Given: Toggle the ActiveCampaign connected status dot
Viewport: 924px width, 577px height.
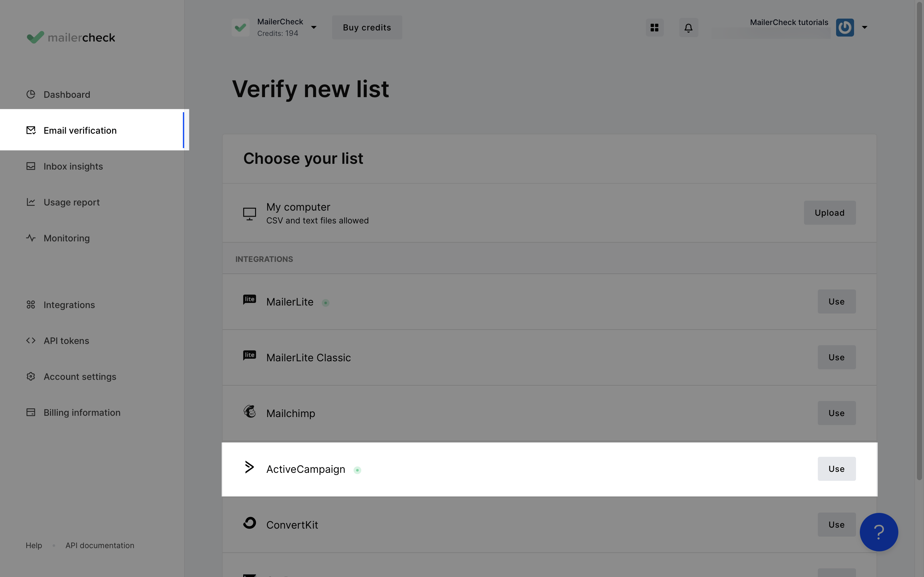Looking at the screenshot, I should 357,470.
